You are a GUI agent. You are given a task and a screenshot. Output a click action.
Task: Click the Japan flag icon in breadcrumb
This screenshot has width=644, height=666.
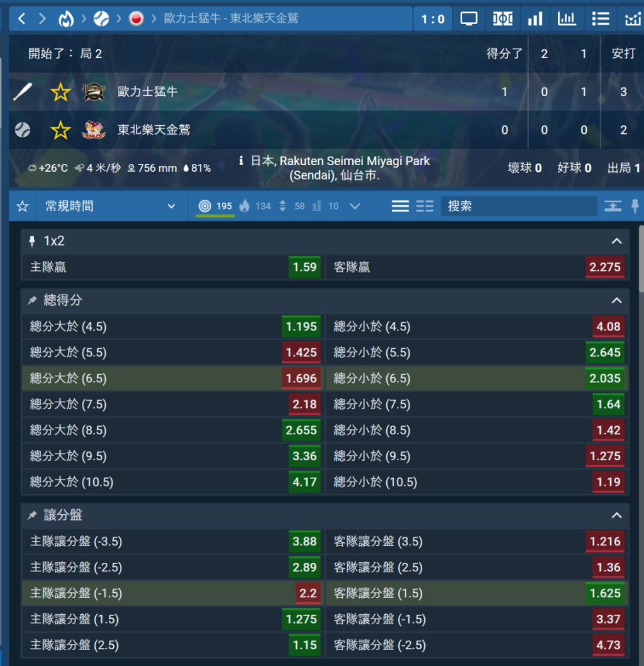pos(136,19)
